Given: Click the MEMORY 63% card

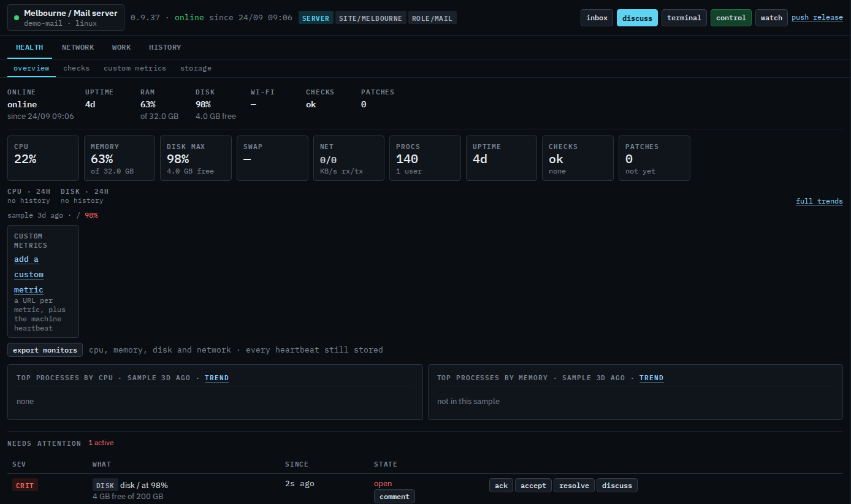Looking at the screenshot, I should [x=120, y=158].
